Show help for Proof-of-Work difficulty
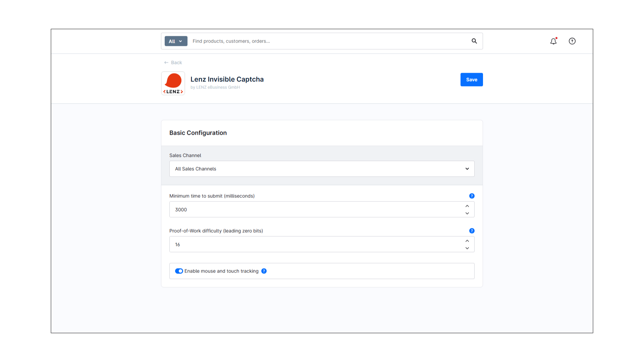This screenshot has height=362, width=644. pyautogui.click(x=472, y=231)
